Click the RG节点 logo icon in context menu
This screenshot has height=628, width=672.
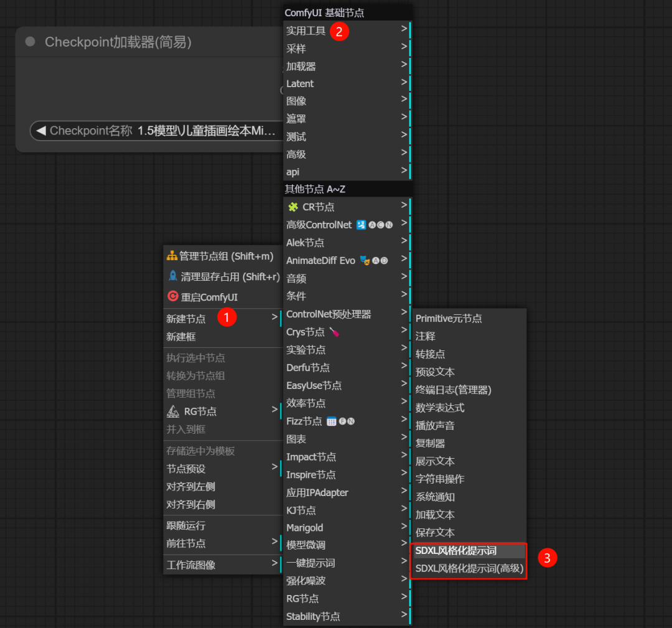tap(173, 411)
